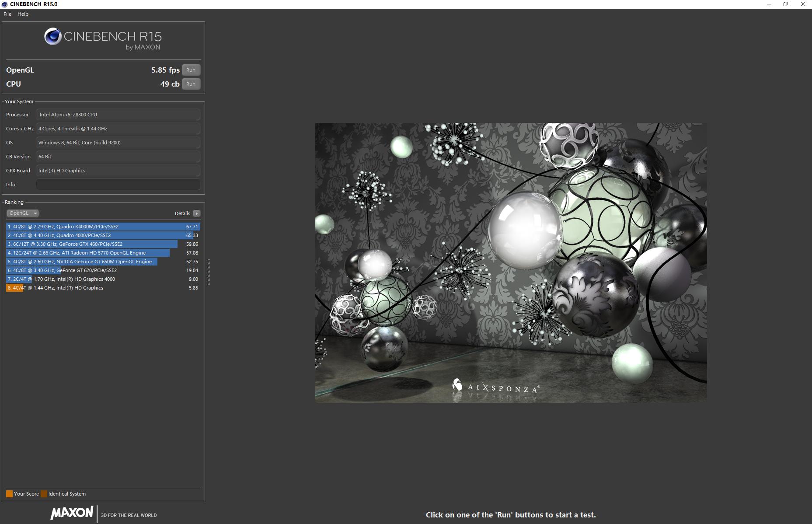The height and width of the screenshot is (524, 812).
Task: Select the GeForce GTX 460 ranking entry
Action: 103,244
